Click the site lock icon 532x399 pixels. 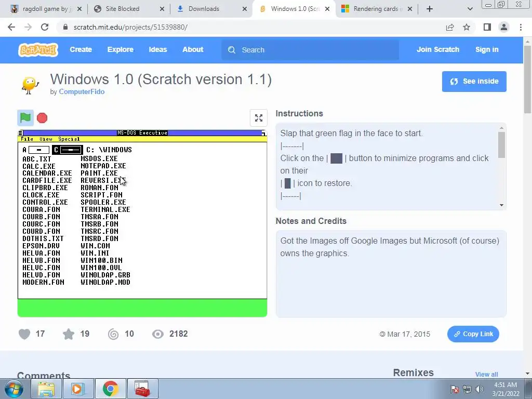coord(65,27)
